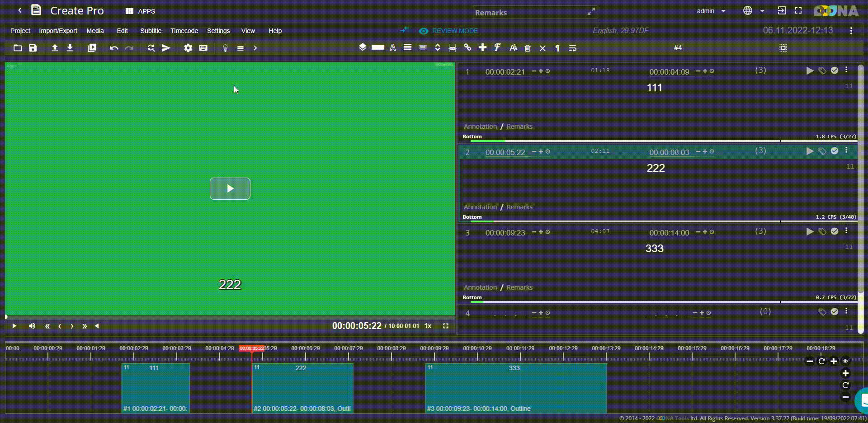The image size is (868, 423).
Task: Click the trash delete subtitle icon
Action: pos(528,48)
